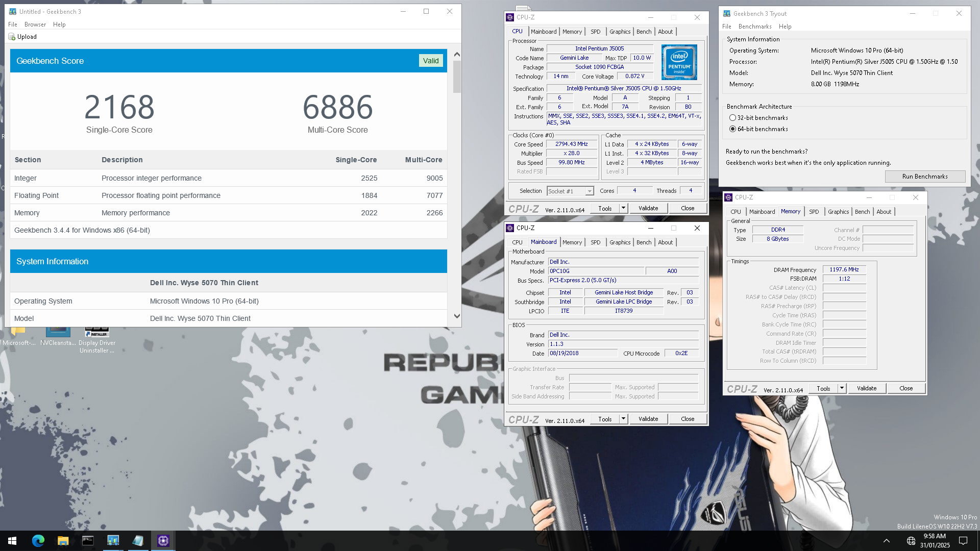Switch to Graphics tab in Mainboard CPU-Z window
Image resolution: width=980 pixels, height=551 pixels.
[620, 242]
